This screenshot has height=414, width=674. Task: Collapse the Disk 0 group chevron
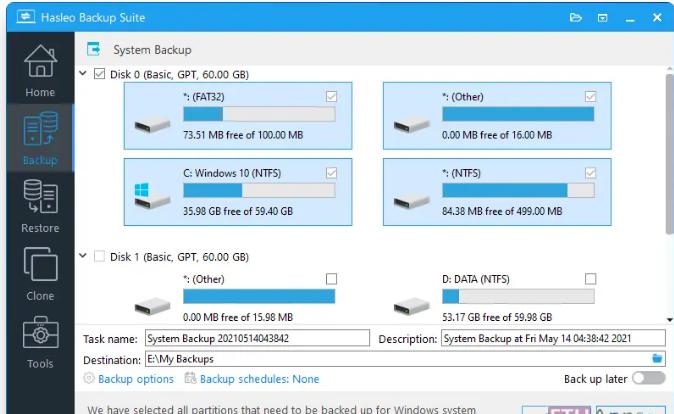pyautogui.click(x=83, y=74)
